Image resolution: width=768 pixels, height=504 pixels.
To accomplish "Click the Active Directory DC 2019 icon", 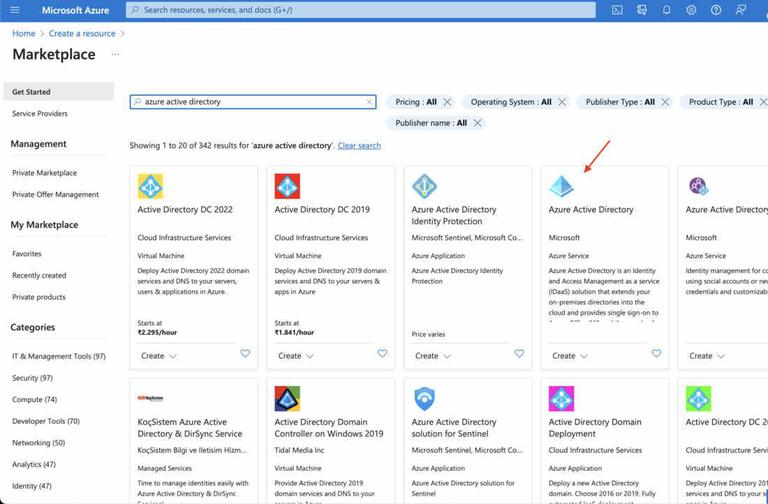I will (x=287, y=186).
